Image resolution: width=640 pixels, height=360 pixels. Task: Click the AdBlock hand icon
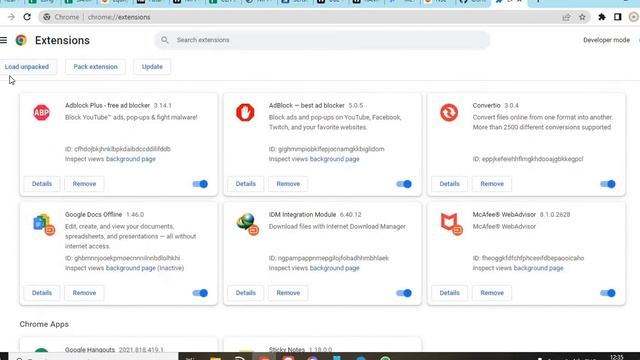[x=245, y=112]
